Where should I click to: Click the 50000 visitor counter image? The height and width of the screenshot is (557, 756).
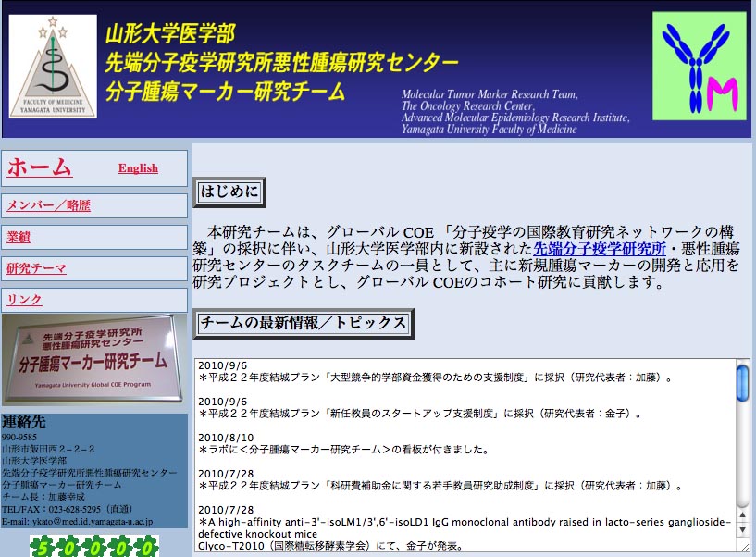click(94, 547)
